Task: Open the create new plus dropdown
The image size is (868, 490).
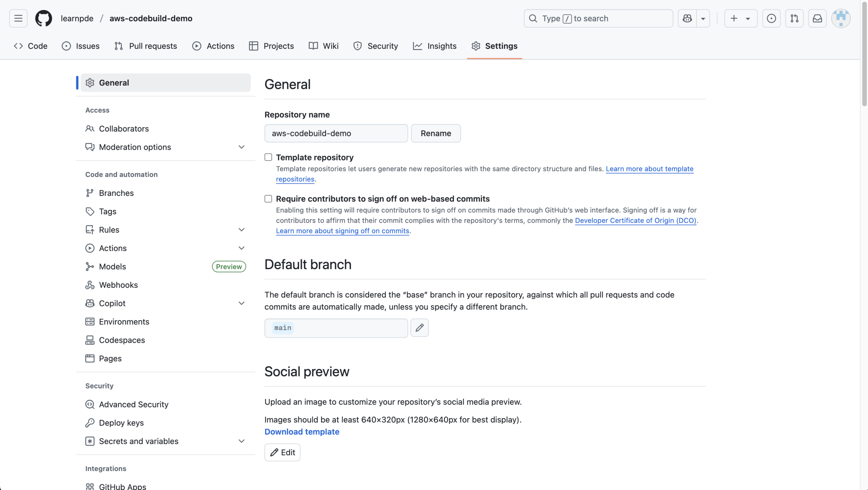Action: coord(741,18)
